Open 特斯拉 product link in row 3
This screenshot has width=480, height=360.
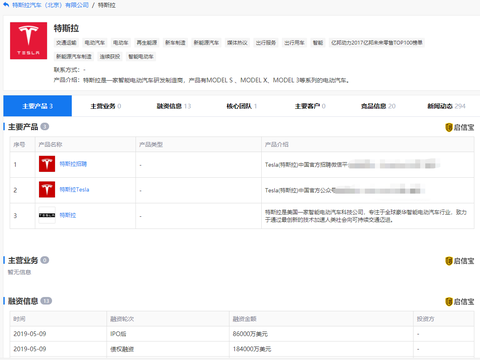pyautogui.click(x=68, y=215)
